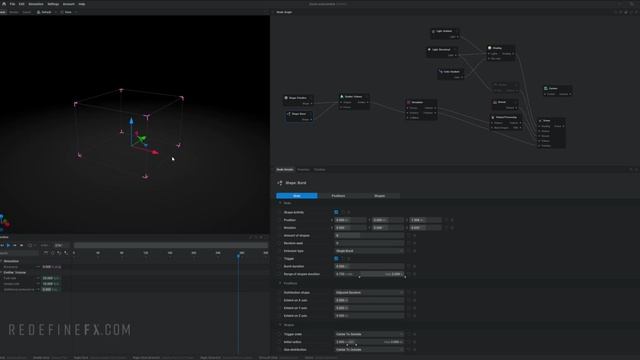
Task: Play the simulation in timeline
Action: tap(8, 245)
